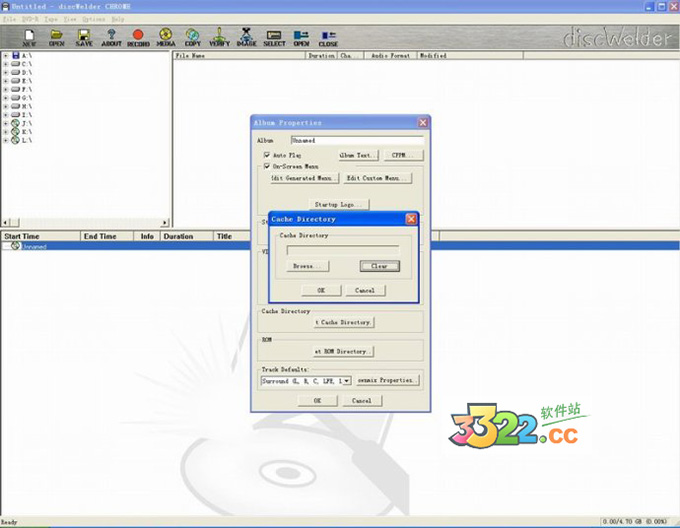Select the C:\ hard drive icon
The image size is (680, 528).
(16, 64)
